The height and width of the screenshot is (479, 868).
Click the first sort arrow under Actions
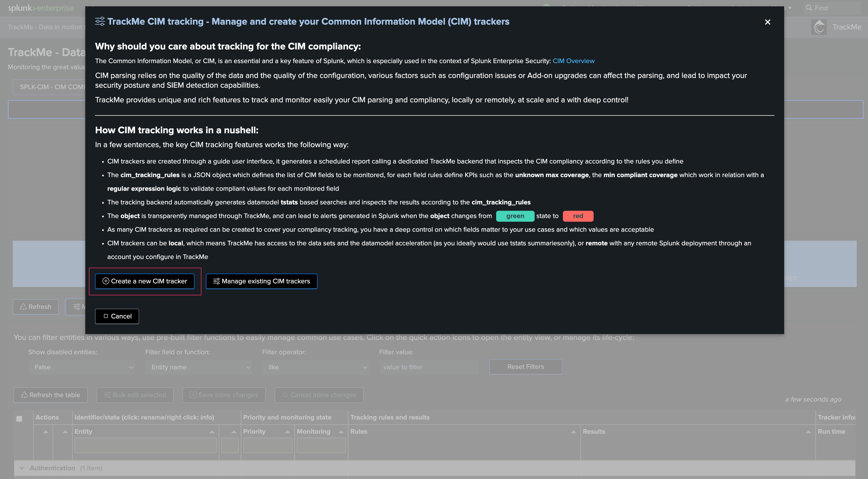46,431
